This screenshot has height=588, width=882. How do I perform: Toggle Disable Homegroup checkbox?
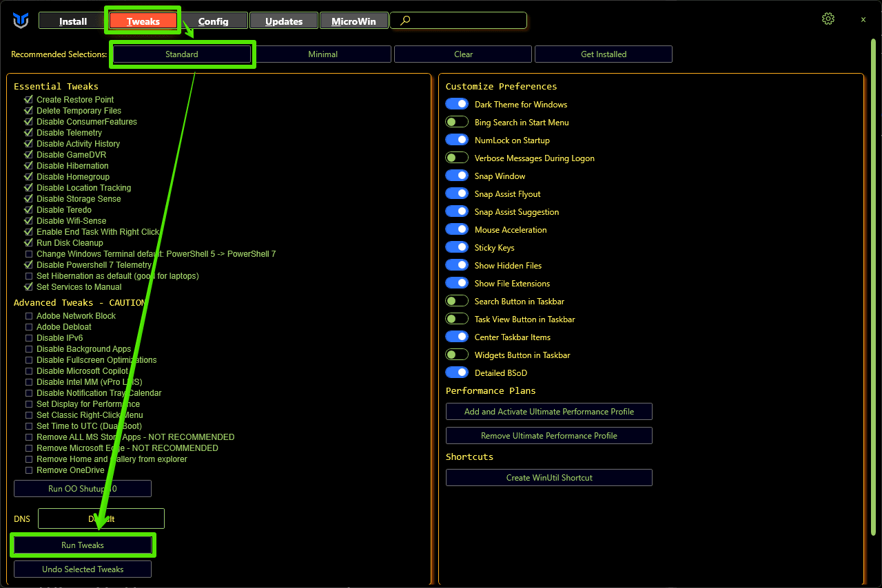coord(29,177)
